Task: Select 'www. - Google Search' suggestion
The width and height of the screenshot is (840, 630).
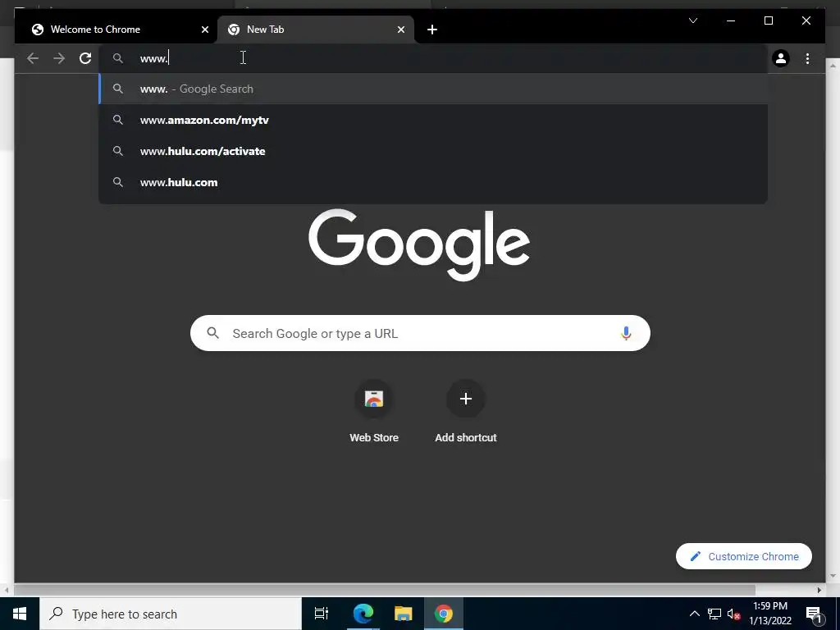Action: 433,89
